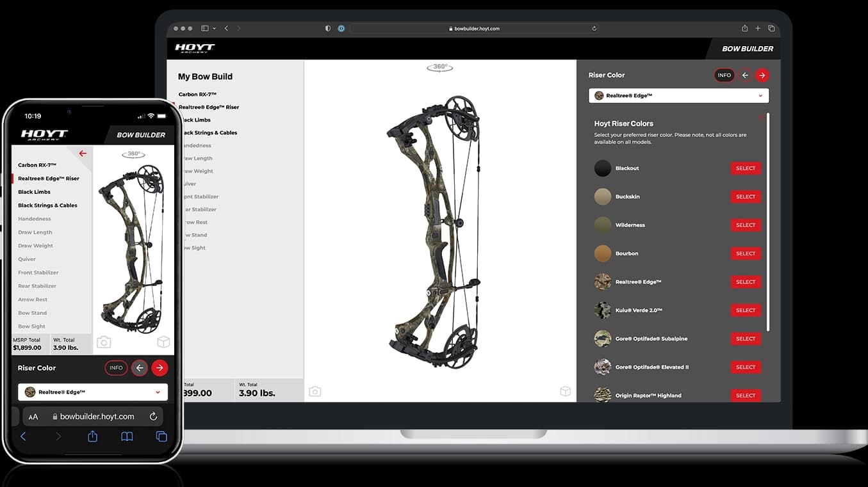Screen dimensions: 868x487
Task: Tap the camera icon near the phone's MSRP total
Action: click(x=104, y=342)
